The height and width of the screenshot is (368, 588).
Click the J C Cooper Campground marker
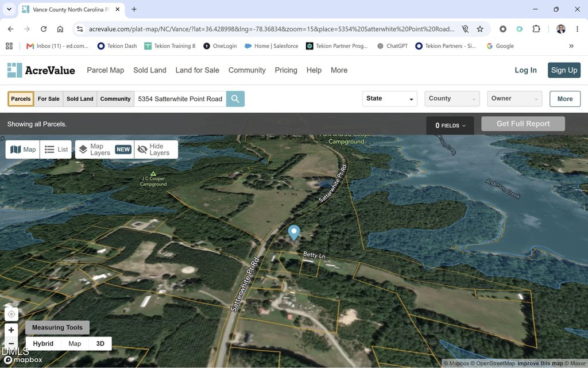point(153,174)
